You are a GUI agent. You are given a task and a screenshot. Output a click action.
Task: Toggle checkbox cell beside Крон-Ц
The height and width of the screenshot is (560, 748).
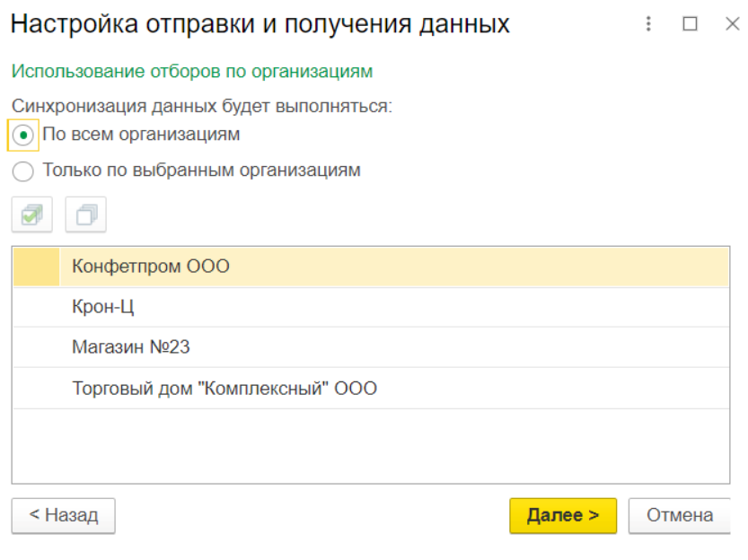tap(37, 307)
